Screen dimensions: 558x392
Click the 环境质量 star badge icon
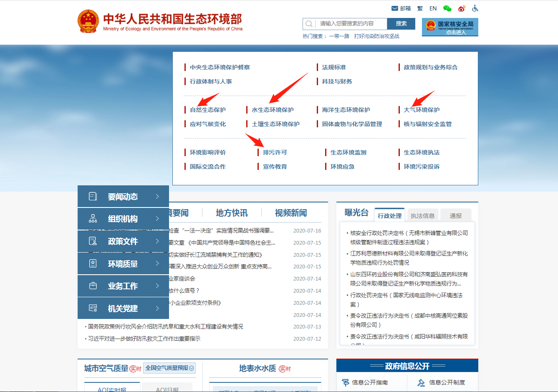pyautogui.click(x=93, y=263)
